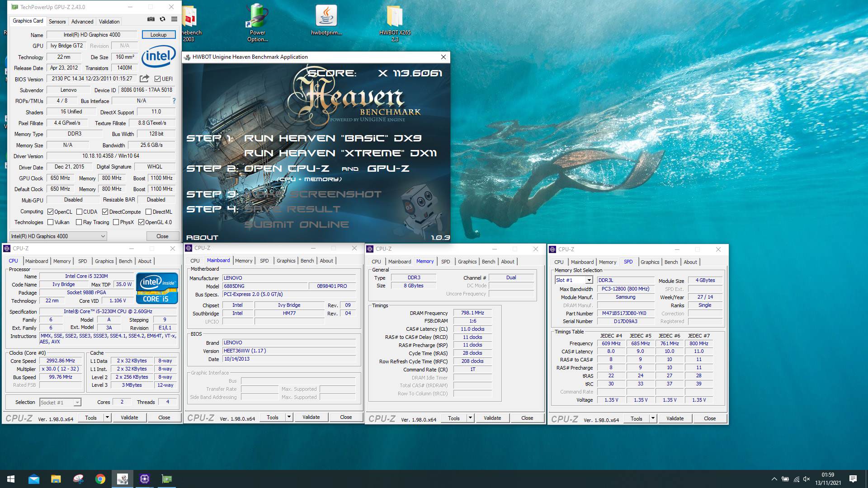
Task: Toggle the DirectCompute checkbox
Action: 105,211
